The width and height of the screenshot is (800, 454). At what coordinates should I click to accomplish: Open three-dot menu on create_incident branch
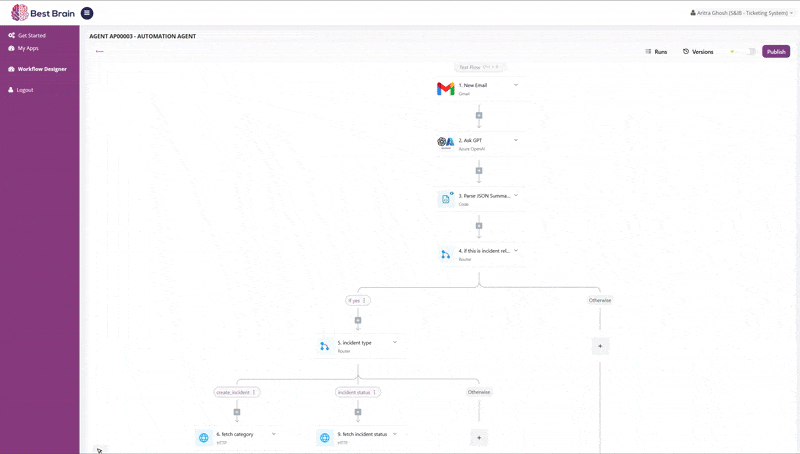coord(254,392)
